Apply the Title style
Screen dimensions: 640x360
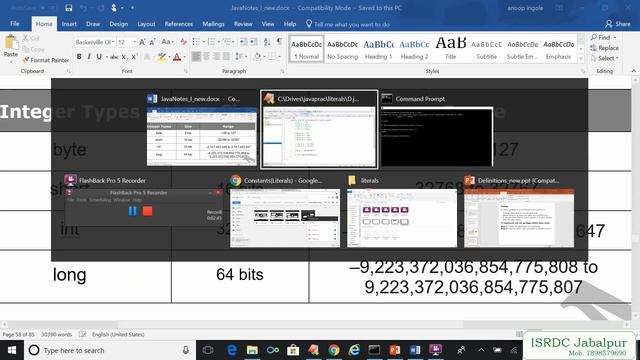coord(451,49)
